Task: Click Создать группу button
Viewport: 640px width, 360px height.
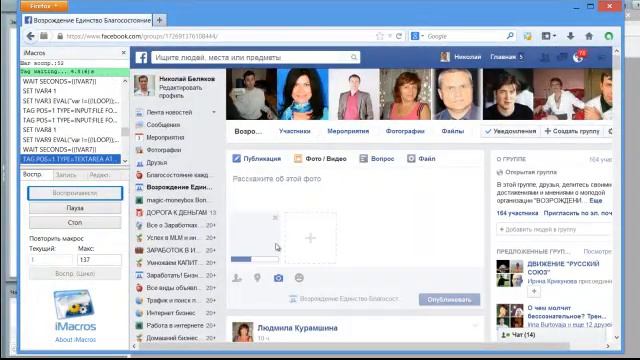Action: (x=572, y=131)
